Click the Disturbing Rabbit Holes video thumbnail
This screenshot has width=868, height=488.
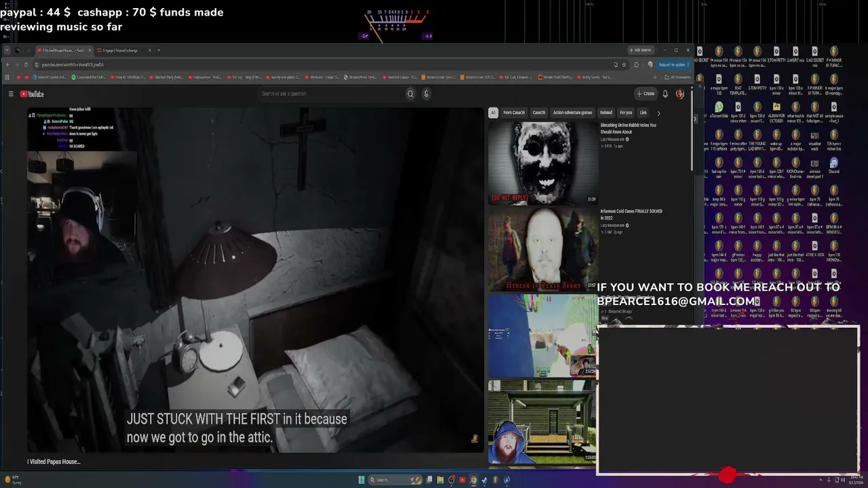pyautogui.click(x=542, y=163)
